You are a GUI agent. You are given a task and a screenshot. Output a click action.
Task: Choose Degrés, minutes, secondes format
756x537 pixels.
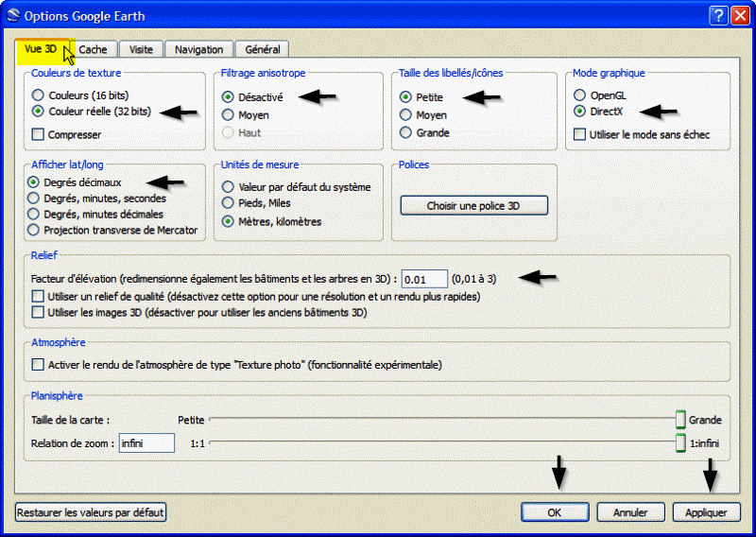point(33,199)
